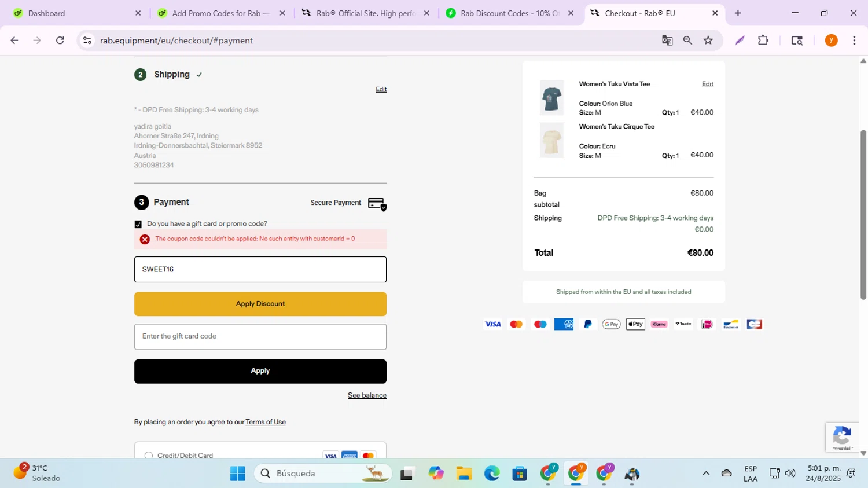
Task: Click the Mastercard payment logo
Action: 516,324
